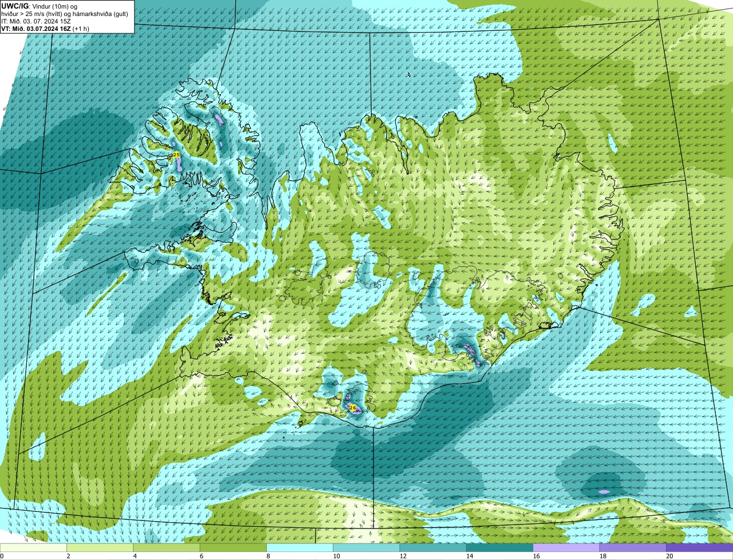Click the color scale label "4"
The image size is (733, 560).
(135, 556)
